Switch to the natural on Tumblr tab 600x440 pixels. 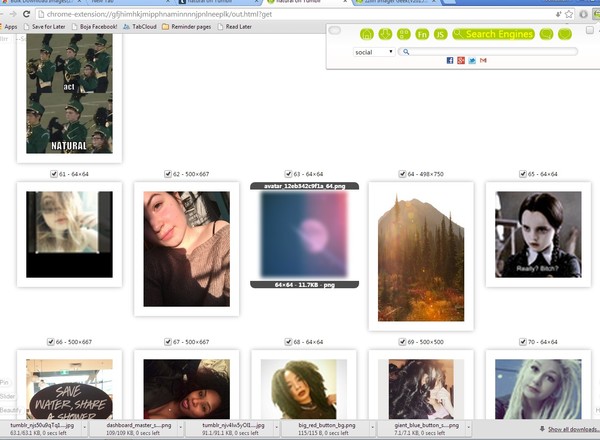[x=203, y=3]
